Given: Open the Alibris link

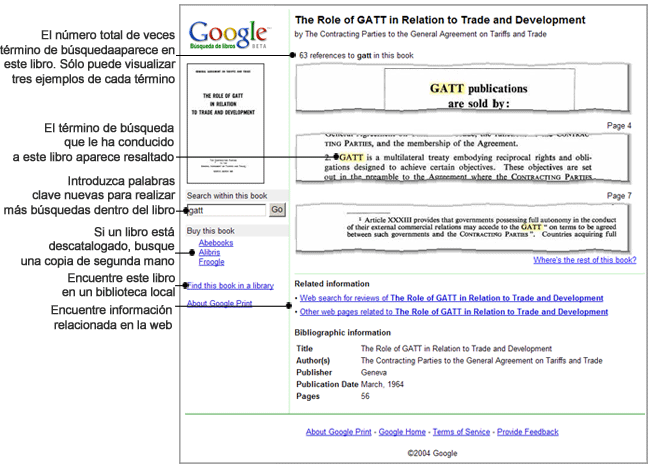Looking at the screenshot, I should [x=209, y=252].
